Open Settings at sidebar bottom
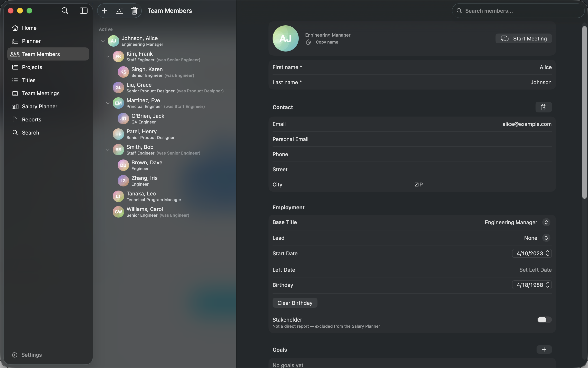 27,355
